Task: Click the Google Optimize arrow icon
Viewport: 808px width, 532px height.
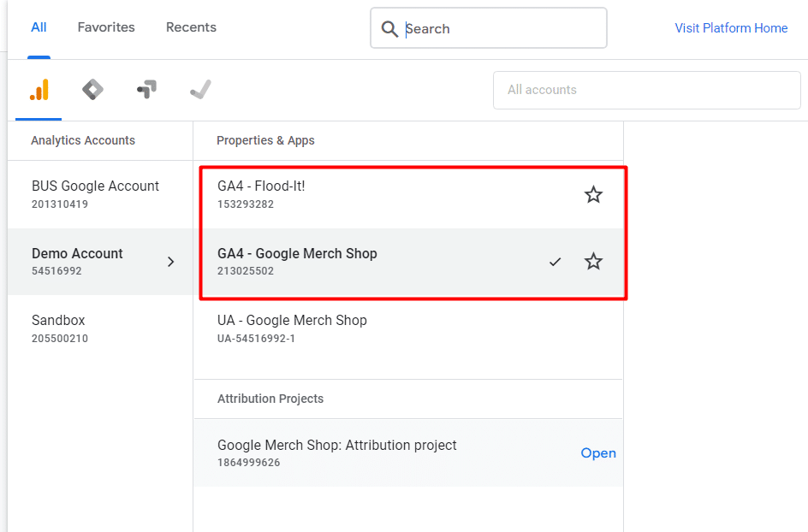Action: click(x=146, y=90)
